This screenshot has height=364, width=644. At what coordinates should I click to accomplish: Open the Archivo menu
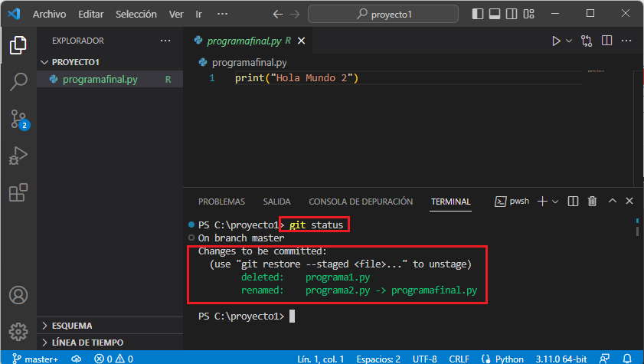tap(49, 14)
